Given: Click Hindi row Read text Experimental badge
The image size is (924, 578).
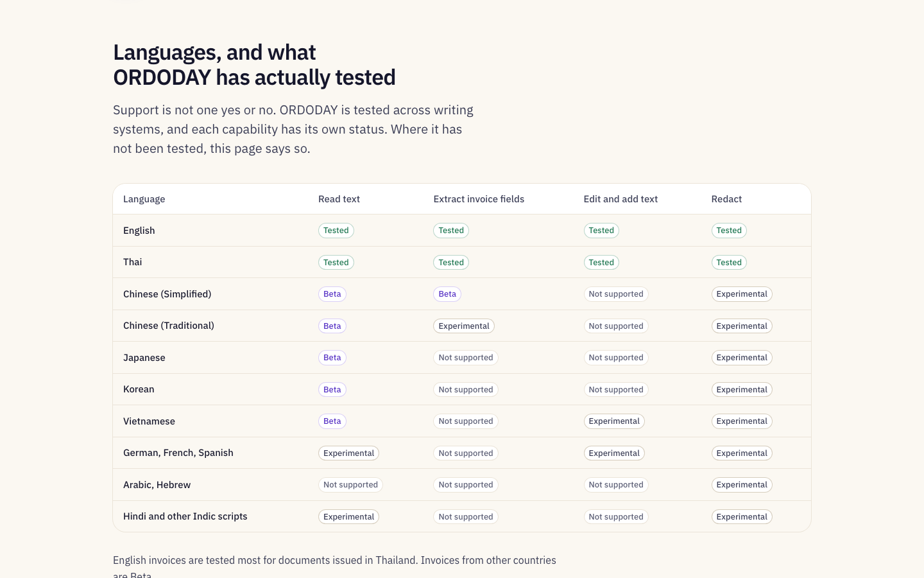Looking at the screenshot, I should point(348,516).
